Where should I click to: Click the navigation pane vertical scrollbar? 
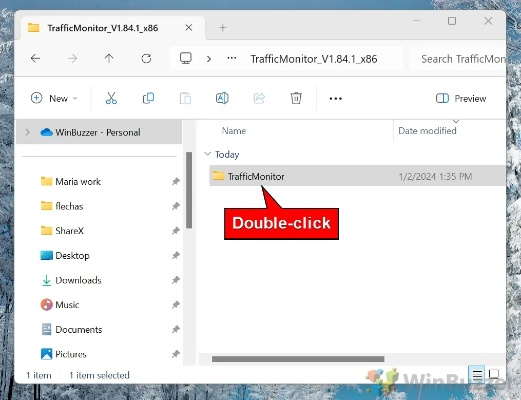click(x=189, y=190)
